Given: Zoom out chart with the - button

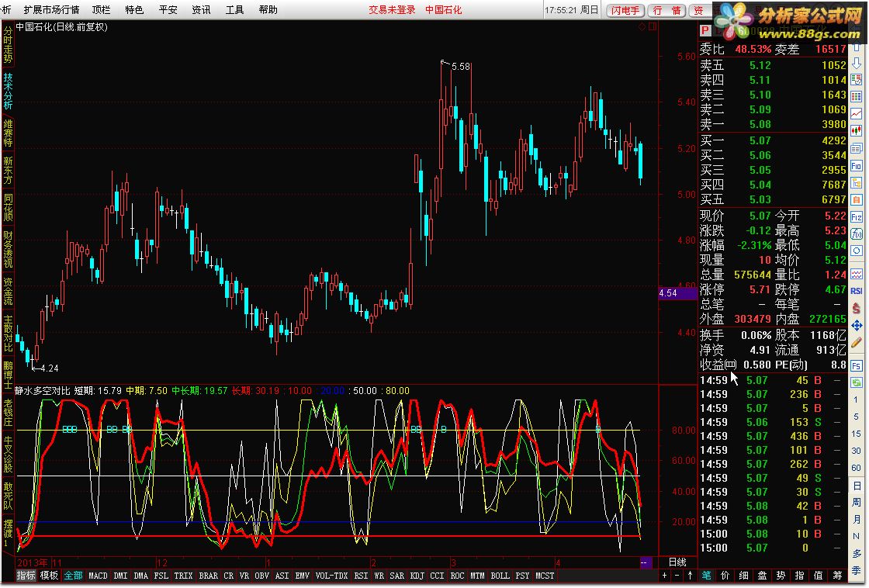Looking at the screenshot, I should tap(677, 576).
